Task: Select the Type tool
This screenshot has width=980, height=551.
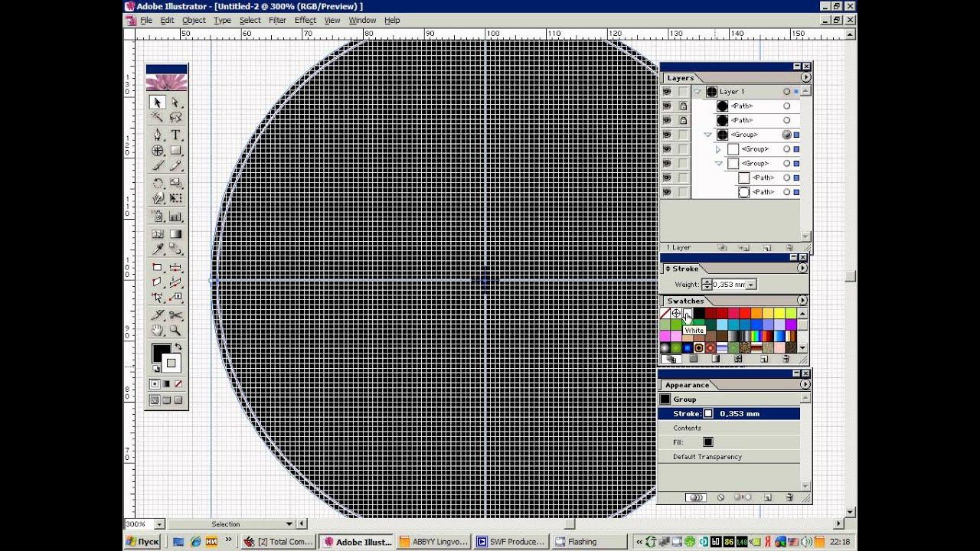Action: [x=175, y=135]
